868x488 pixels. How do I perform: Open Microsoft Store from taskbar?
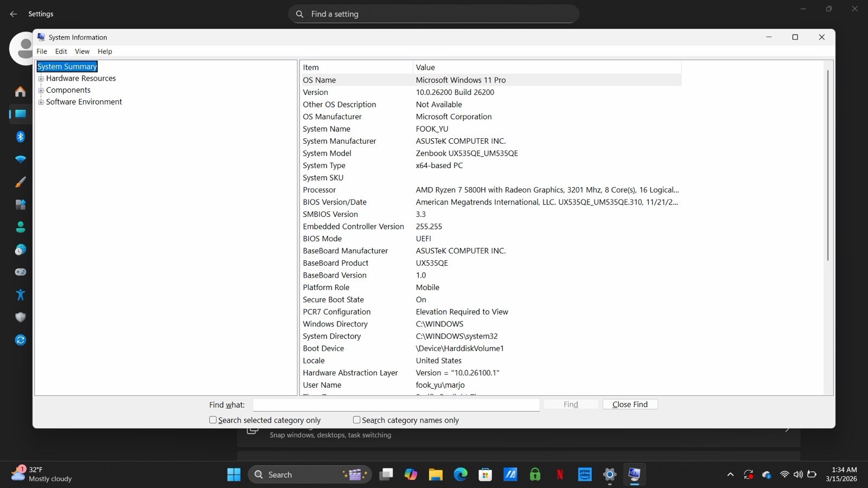485,474
